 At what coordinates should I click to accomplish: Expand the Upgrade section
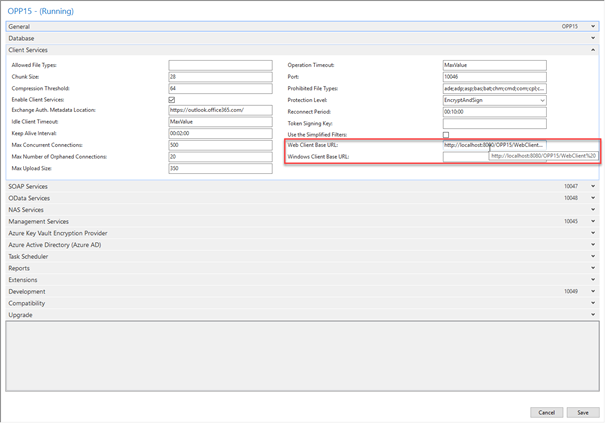(x=593, y=315)
